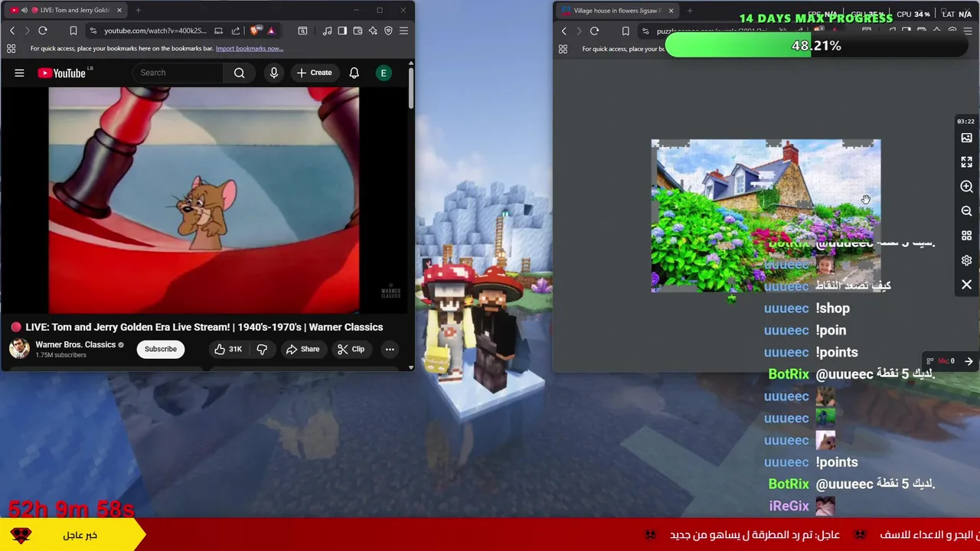
Task: Select the LIVE: Tom and Jerry browser tab
Action: [65, 10]
